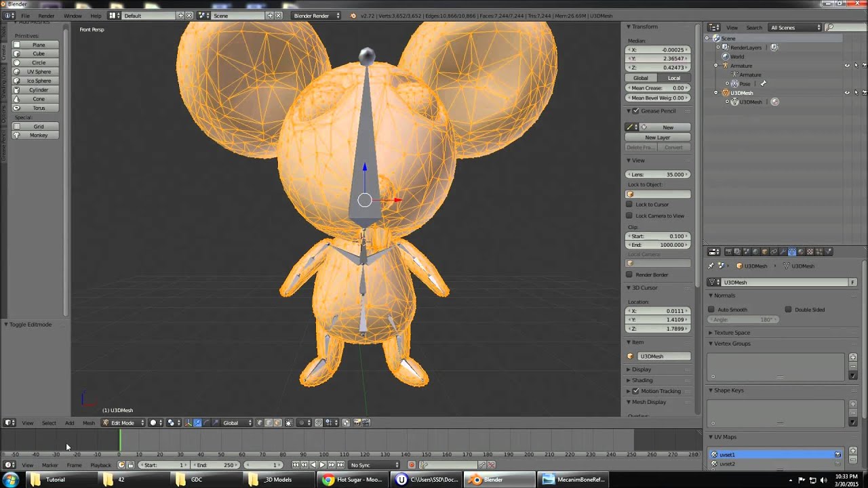The width and height of the screenshot is (868, 488).
Task: Click the 3D manipulator toggle icon
Action: click(189, 423)
